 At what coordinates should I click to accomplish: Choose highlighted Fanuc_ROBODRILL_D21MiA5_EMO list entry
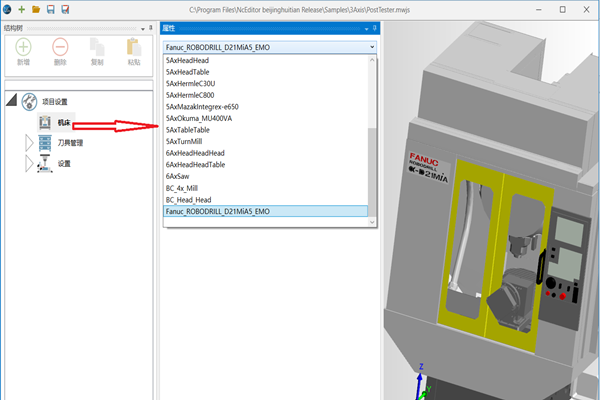pyautogui.click(x=266, y=211)
